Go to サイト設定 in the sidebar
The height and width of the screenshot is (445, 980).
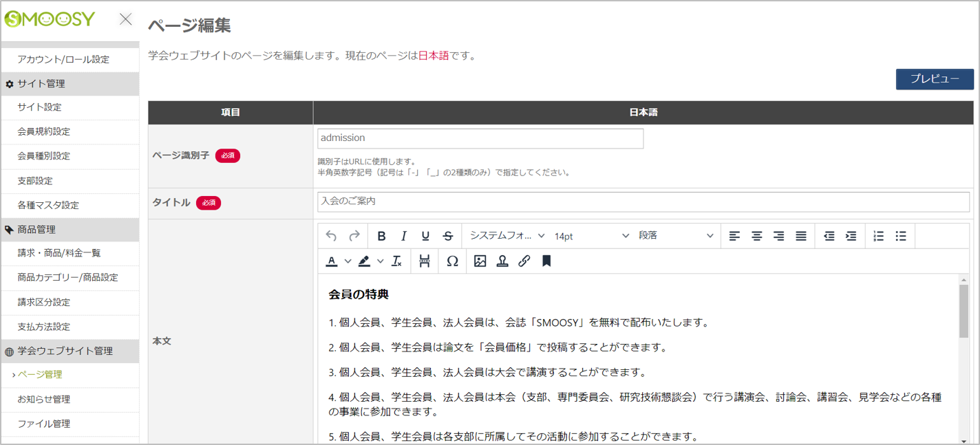39,107
